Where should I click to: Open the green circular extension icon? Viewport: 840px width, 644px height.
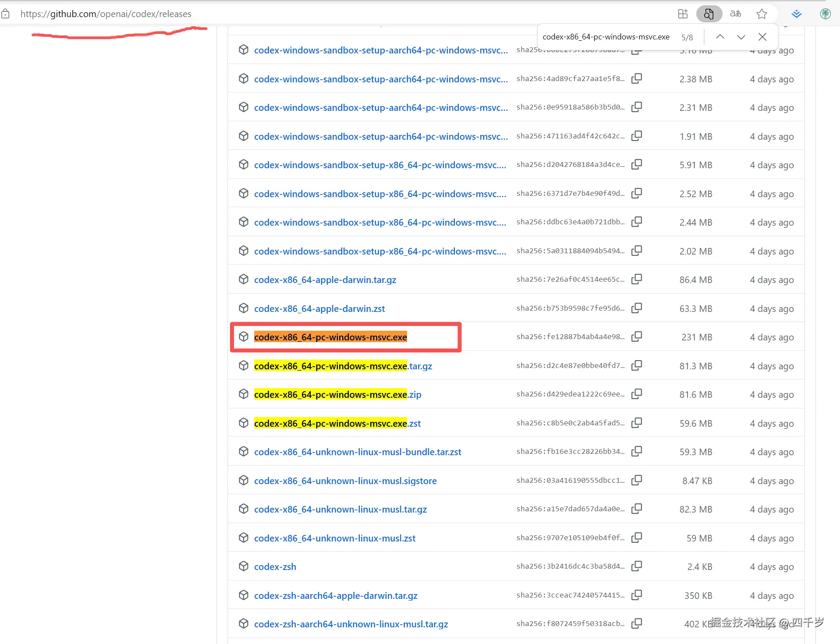pyautogui.click(x=825, y=14)
